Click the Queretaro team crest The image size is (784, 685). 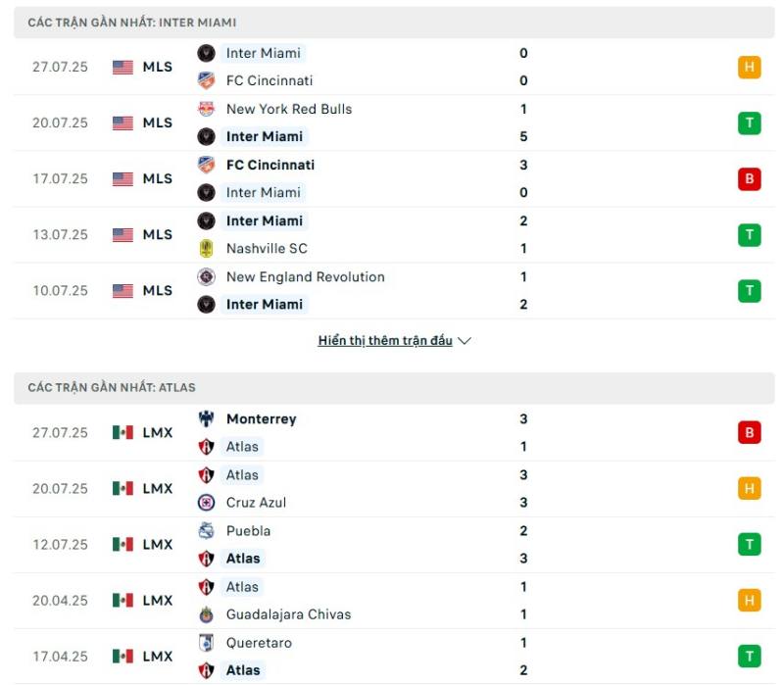206,643
